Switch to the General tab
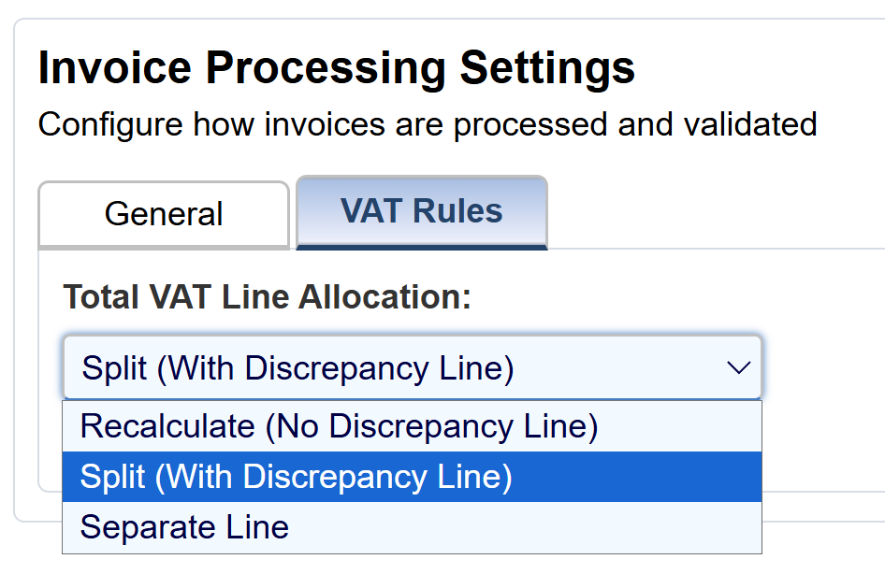This screenshot has height=588, width=885. (164, 214)
